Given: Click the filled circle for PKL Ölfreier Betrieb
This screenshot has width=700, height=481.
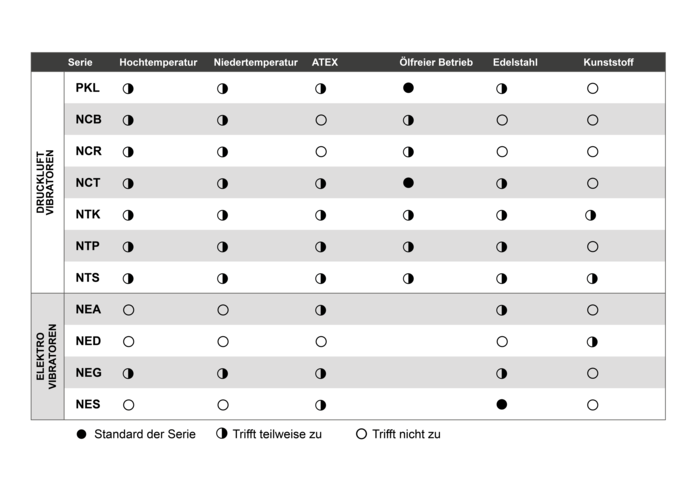Looking at the screenshot, I should coord(408,88).
